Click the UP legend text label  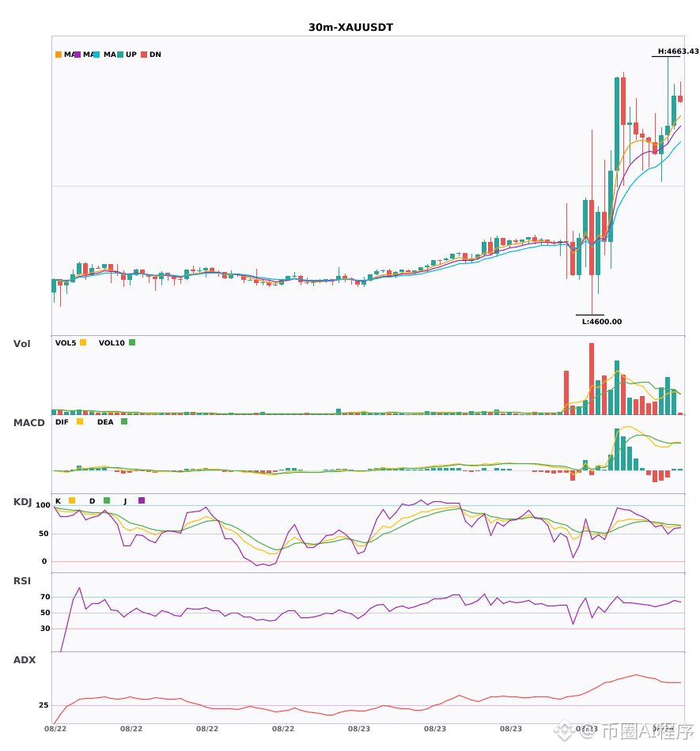(131, 55)
